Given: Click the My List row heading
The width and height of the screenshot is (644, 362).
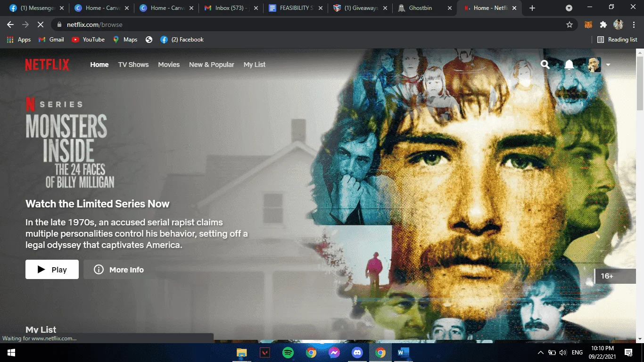Looking at the screenshot, I should pos(41,330).
